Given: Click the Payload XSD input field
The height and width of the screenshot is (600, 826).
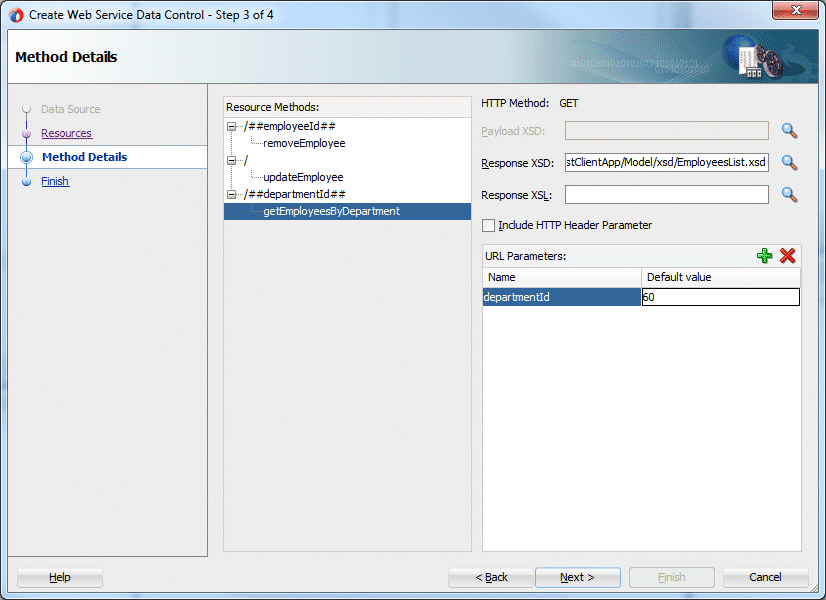Looking at the screenshot, I should click(666, 131).
